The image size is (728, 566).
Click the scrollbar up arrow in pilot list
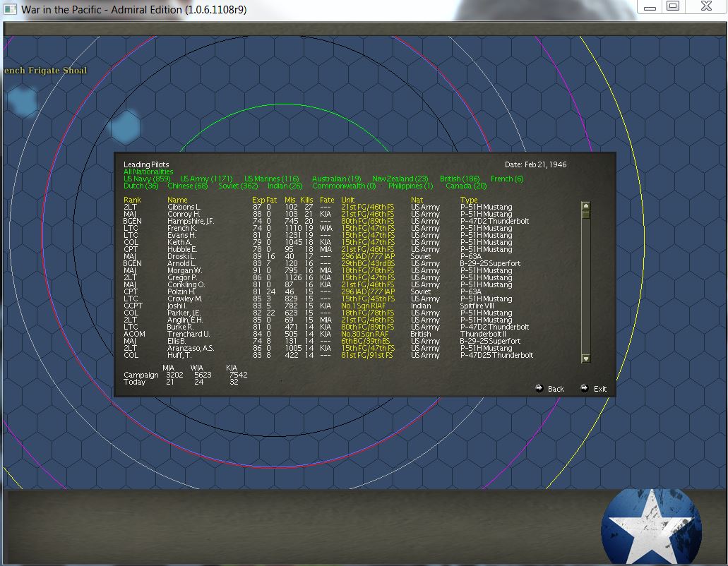(x=586, y=205)
